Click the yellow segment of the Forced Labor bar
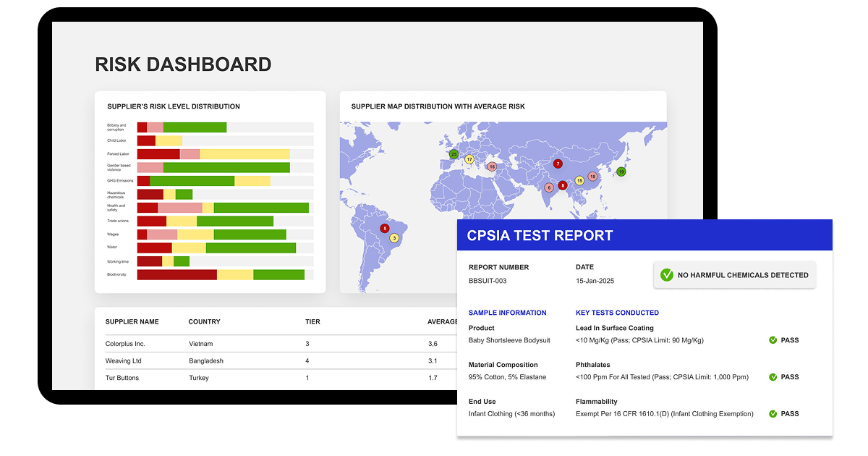 (244, 154)
